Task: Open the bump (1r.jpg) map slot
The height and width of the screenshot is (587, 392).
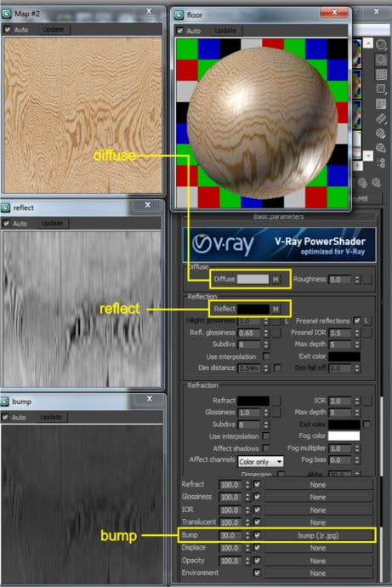Action: pyautogui.click(x=318, y=535)
